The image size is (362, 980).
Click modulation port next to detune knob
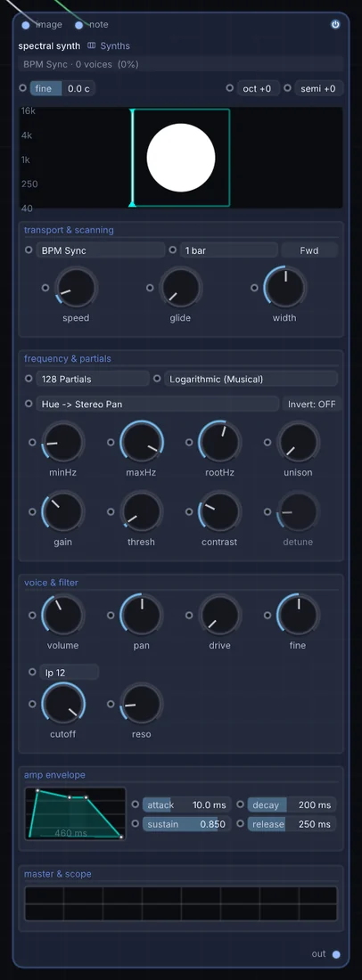pos(267,511)
